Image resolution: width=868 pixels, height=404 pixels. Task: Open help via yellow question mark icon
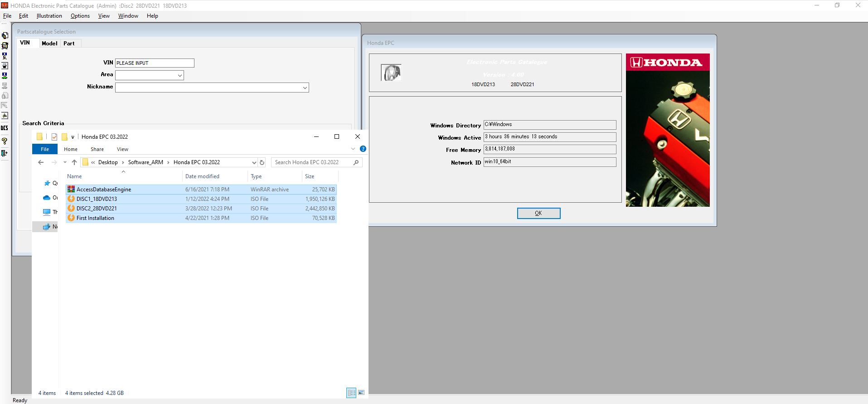click(x=5, y=141)
